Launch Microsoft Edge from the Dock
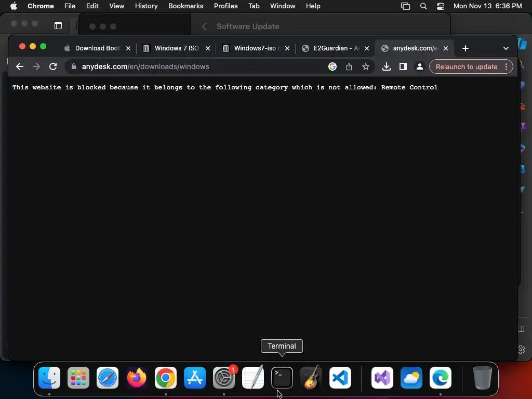532x399 pixels. coord(441,378)
